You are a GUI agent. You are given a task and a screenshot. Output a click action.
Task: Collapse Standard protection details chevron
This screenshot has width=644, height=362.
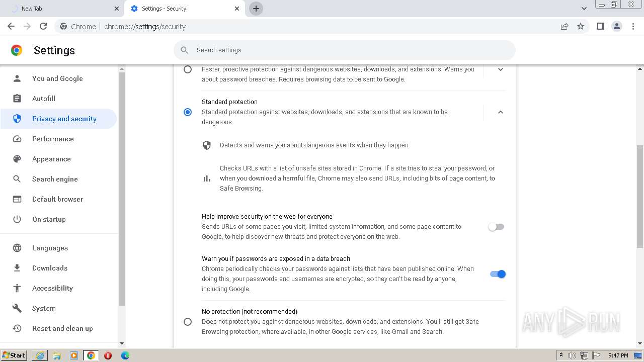(500, 112)
